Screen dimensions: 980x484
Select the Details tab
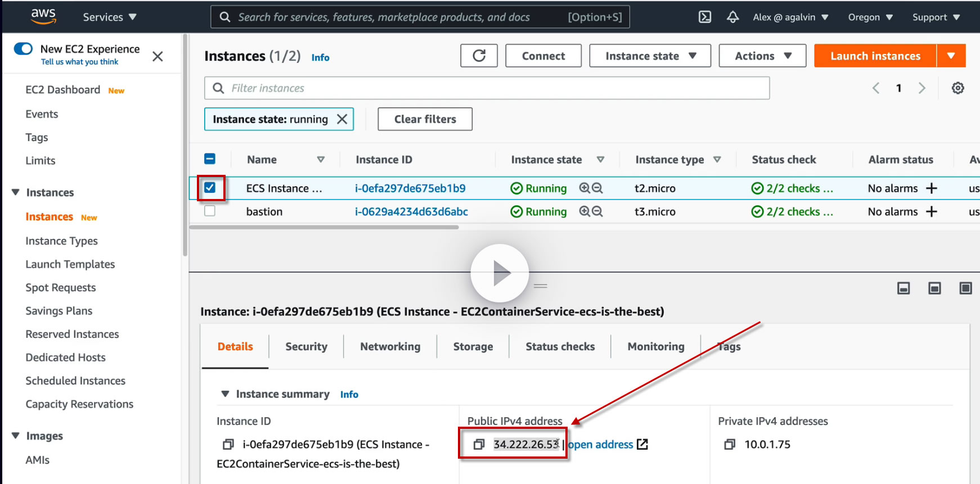(235, 347)
